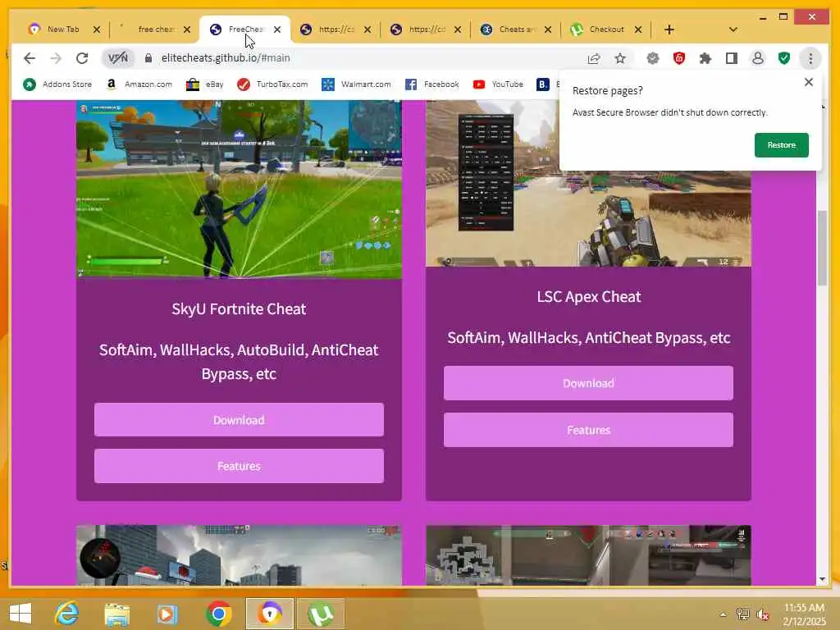Click the SkyU Fortnite Cheat title

tap(239, 309)
